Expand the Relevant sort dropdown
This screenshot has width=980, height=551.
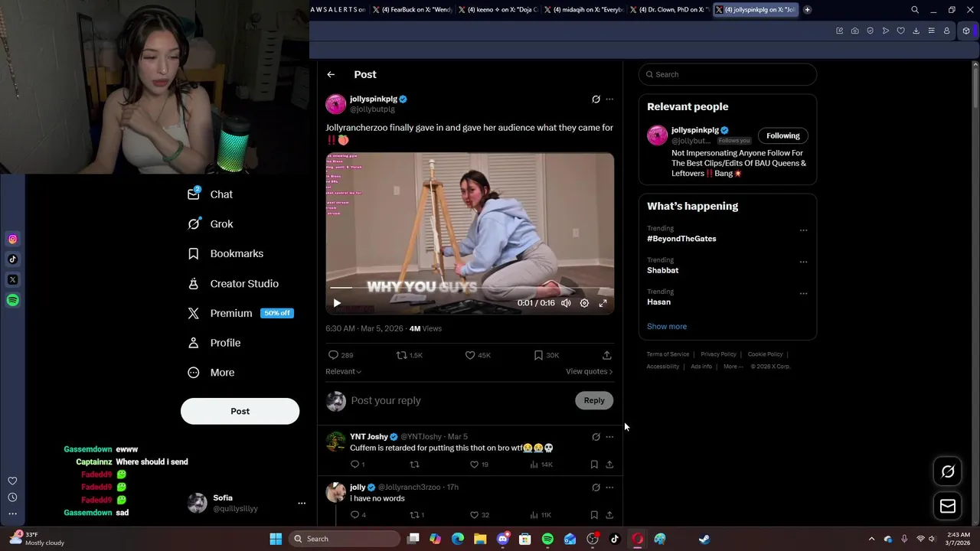click(343, 371)
